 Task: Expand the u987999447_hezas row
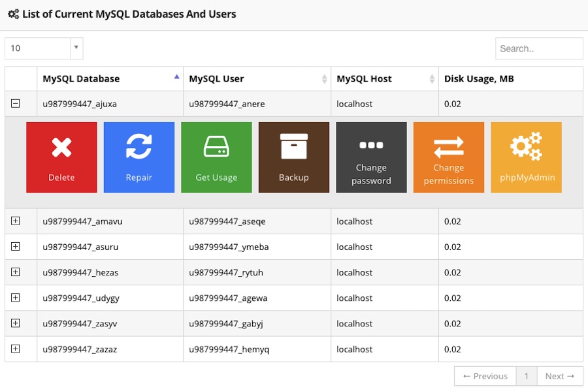(16, 272)
